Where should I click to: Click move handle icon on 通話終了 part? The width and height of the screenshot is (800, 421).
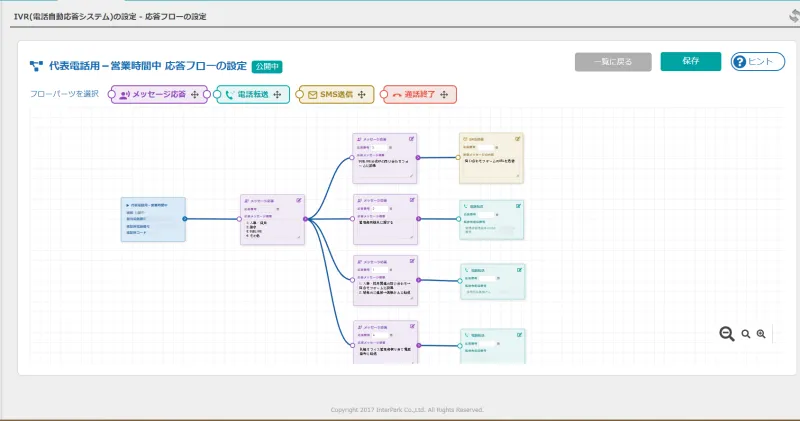(444, 94)
